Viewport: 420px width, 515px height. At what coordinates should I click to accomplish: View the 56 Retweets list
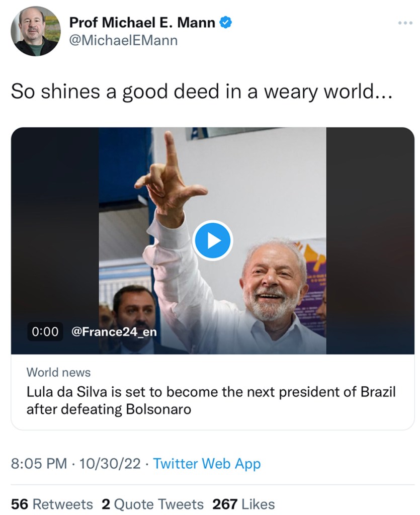(52, 504)
